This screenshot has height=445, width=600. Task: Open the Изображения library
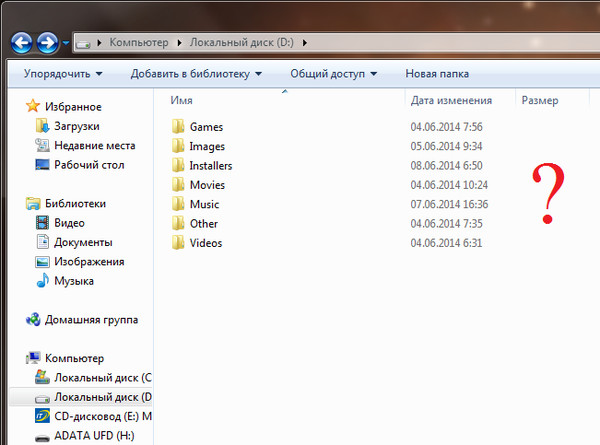coord(89,262)
